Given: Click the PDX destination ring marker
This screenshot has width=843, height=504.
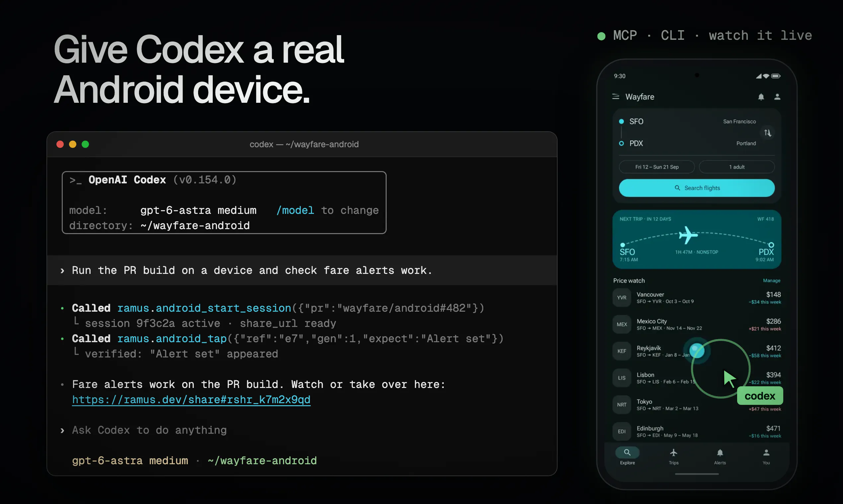Looking at the screenshot, I should pyautogui.click(x=621, y=143).
